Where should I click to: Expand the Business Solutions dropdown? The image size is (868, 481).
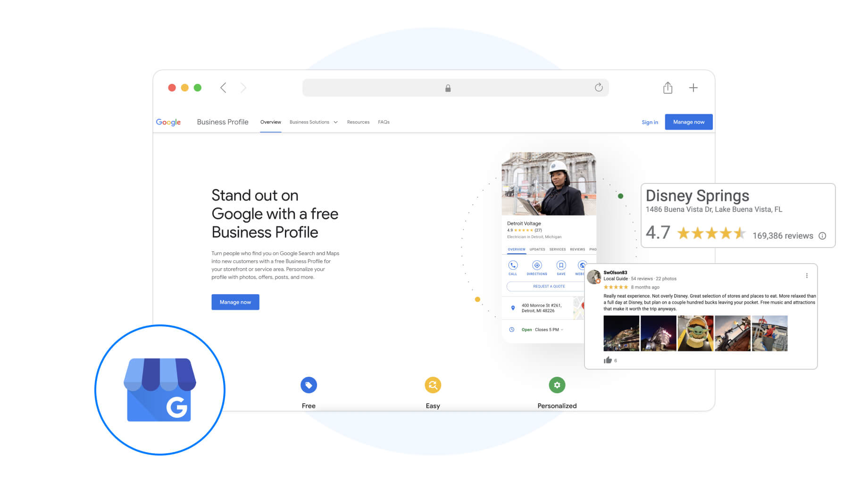tap(314, 122)
